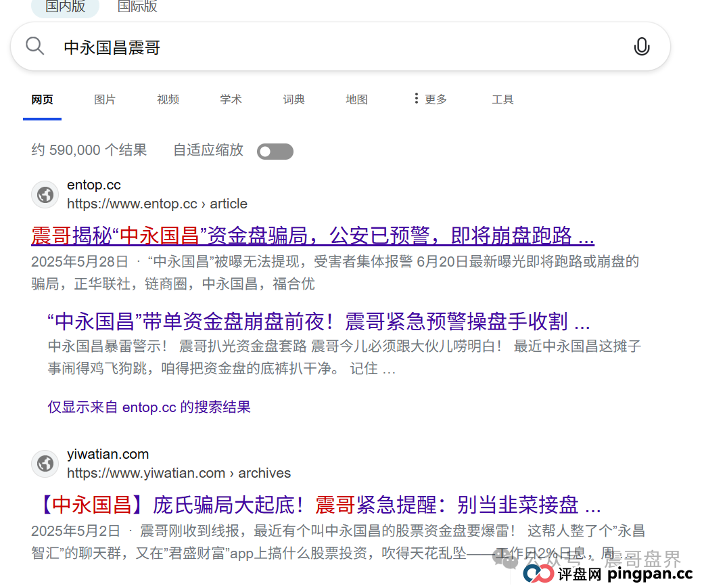Open the 工具 options menu
Screen dimensions: 704x588
point(503,99)
